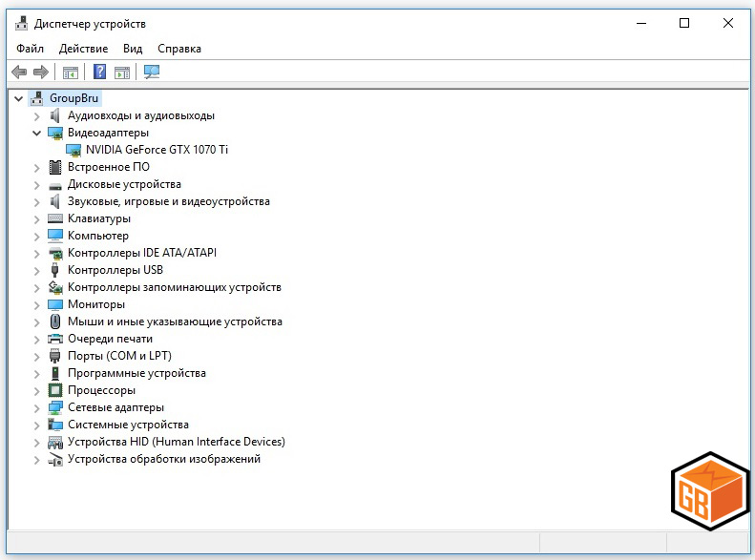
Task: Open the blue question mark Help icon
Action: (x=99, y=72)
